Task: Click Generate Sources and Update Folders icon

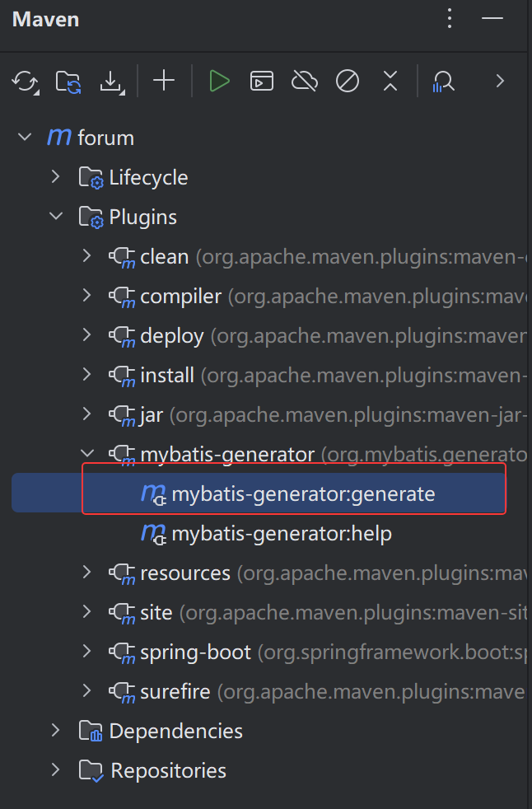Action: (x=68, y=81)
